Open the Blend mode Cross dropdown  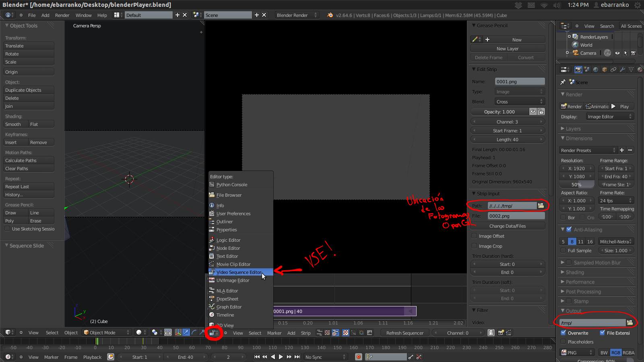pyautogui.click(x=520, y=102)
